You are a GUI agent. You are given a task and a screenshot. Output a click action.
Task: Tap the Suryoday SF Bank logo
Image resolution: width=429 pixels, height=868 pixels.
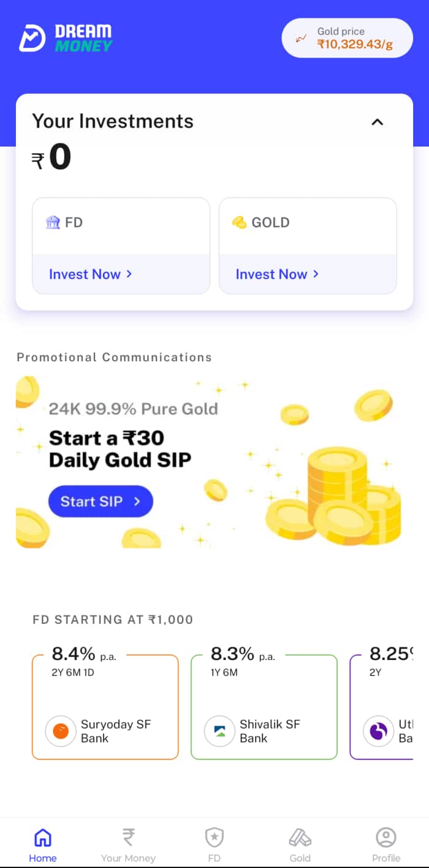(x=61, y=731)
